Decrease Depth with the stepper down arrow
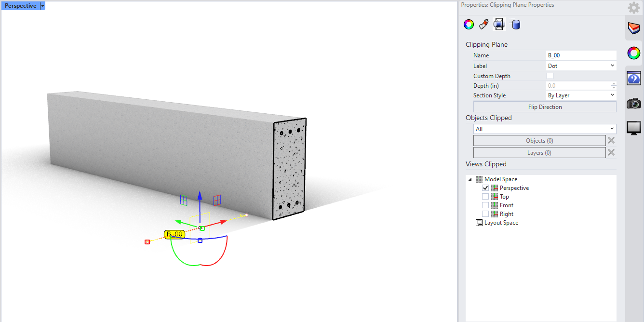The width and height of the screenshot is (644, 322). (614, 88)
